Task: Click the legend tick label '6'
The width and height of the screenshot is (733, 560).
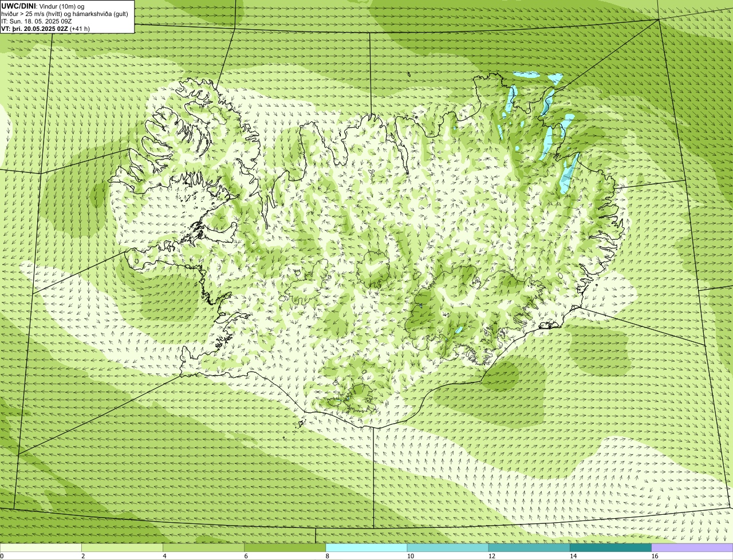Action: coord(246,556)
